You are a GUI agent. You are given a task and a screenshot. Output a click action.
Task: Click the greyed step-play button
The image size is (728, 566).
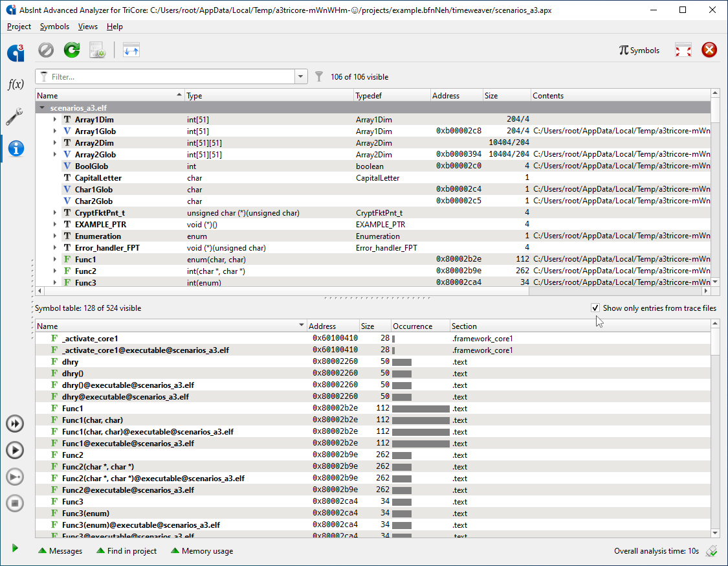(x=15, y=477)
